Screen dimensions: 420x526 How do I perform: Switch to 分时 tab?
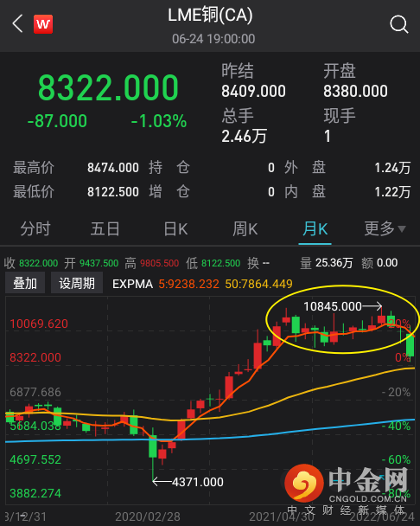(35, 228)
